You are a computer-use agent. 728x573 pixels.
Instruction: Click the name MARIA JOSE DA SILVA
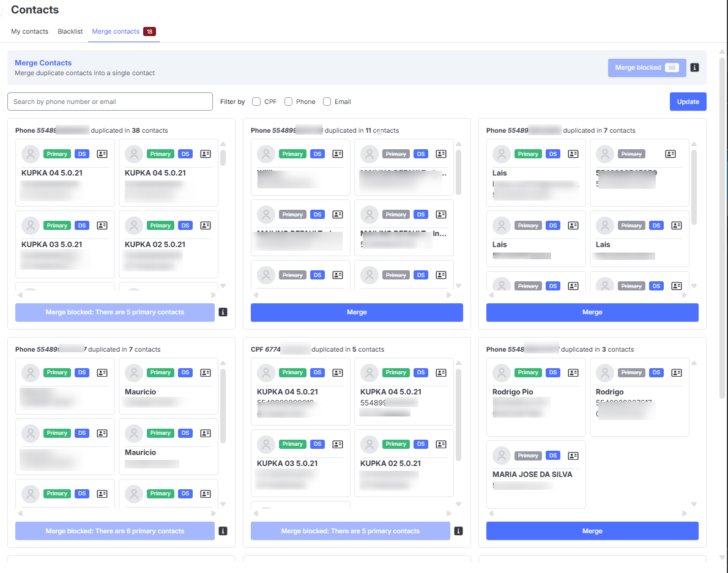pyautogui.click(x=532, y=474)
